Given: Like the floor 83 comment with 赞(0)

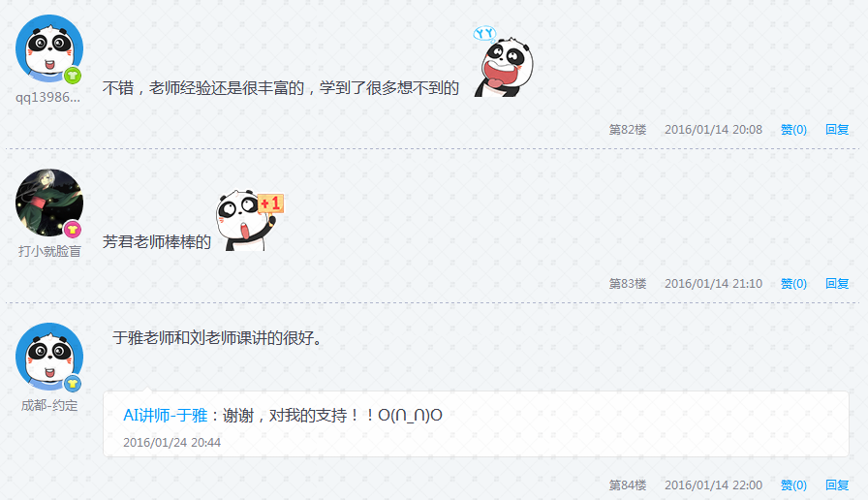Looking at the screenshot, I should click(x=793, y=284).
